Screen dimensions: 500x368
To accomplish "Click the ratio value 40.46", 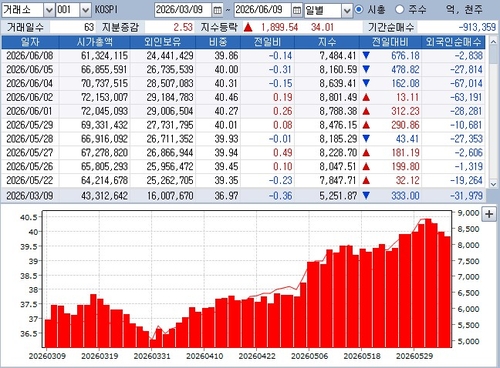I will click(x=226, y=97).
